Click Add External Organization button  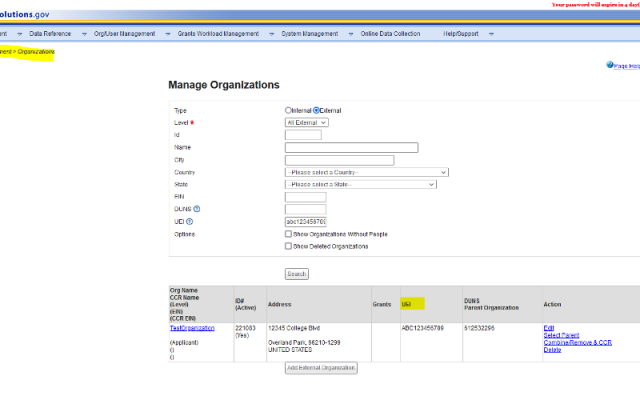pos(321,367)
